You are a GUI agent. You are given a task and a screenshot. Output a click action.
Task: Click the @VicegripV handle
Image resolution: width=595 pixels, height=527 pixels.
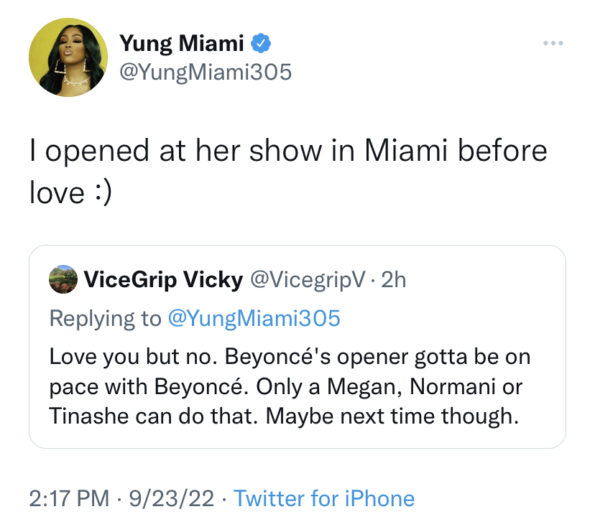307,280
